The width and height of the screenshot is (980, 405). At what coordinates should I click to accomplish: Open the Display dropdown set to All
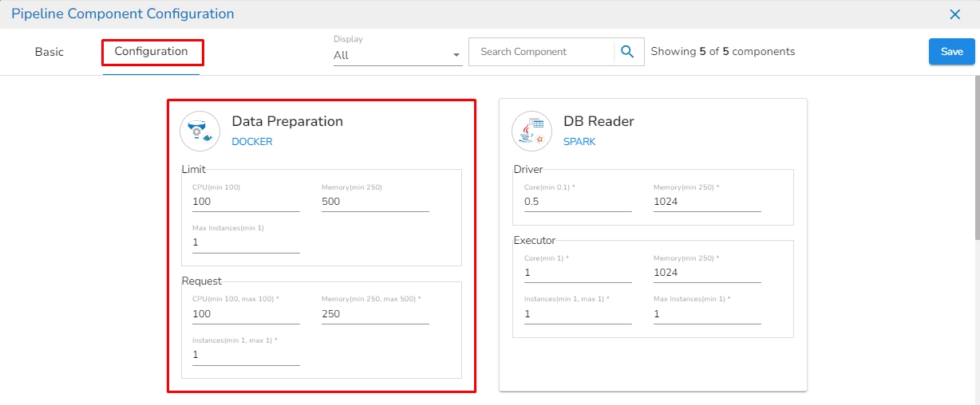point(397,55)
